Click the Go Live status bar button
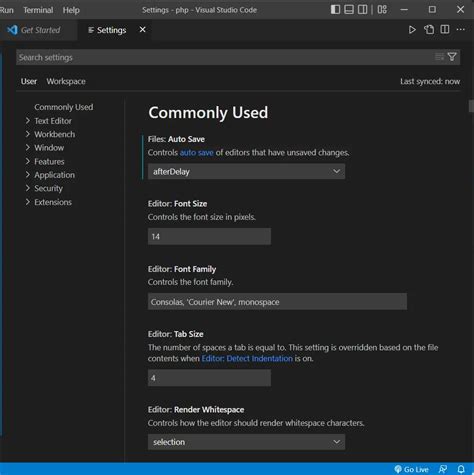This screenshot has width=474, height=475. (411, 469)
